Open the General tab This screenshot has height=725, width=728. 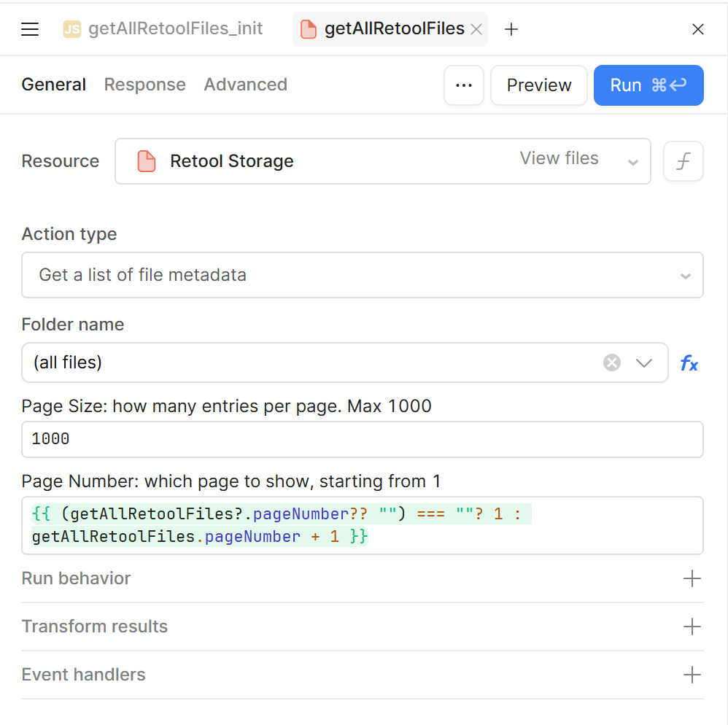pyautogui.click(x=54, y=85)
